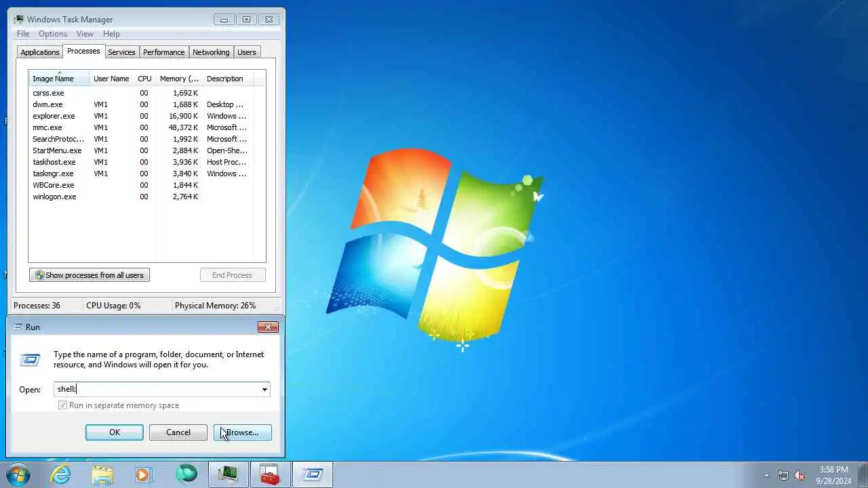
Task: Click Cancel in the Run dialog
Action: tap(178, 432)
